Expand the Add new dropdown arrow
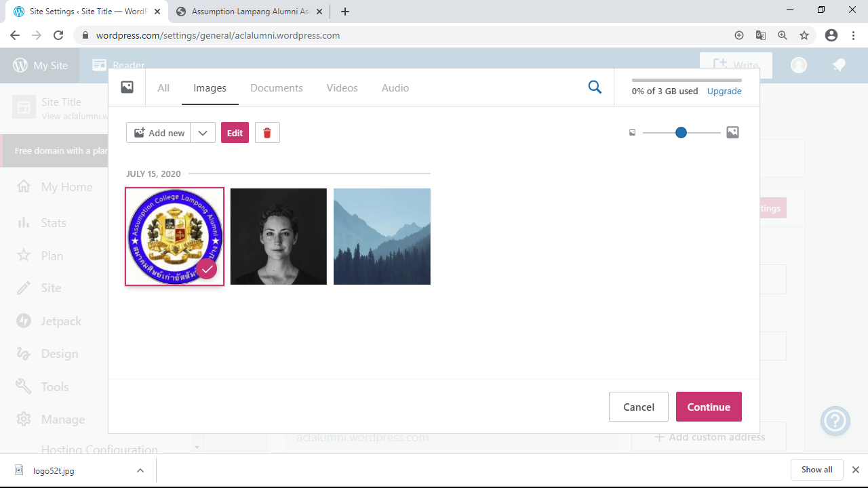 (x=203, y=133)
